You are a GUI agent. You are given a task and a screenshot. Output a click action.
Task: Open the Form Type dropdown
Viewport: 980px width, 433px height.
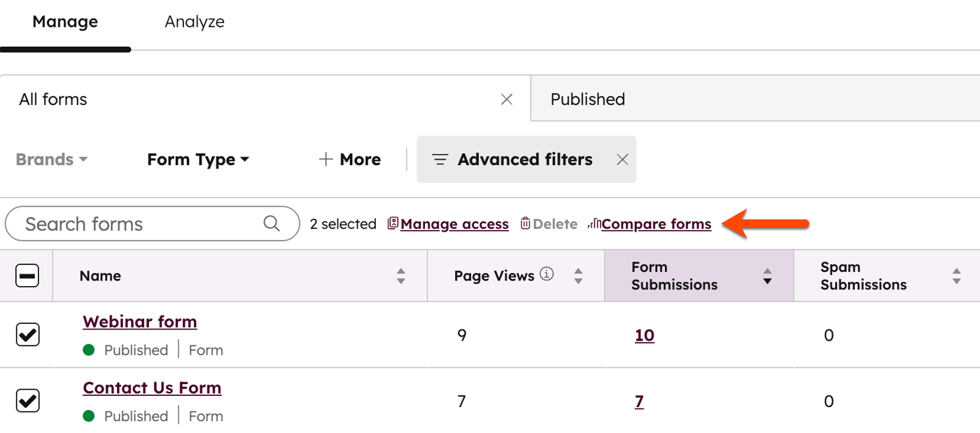pyautogui.click(x=197, y=159)
